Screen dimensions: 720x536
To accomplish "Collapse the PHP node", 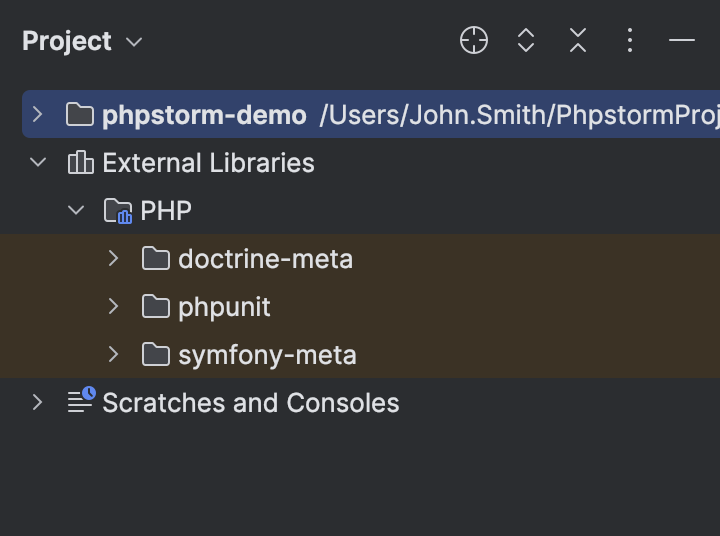I will (76, 210).
